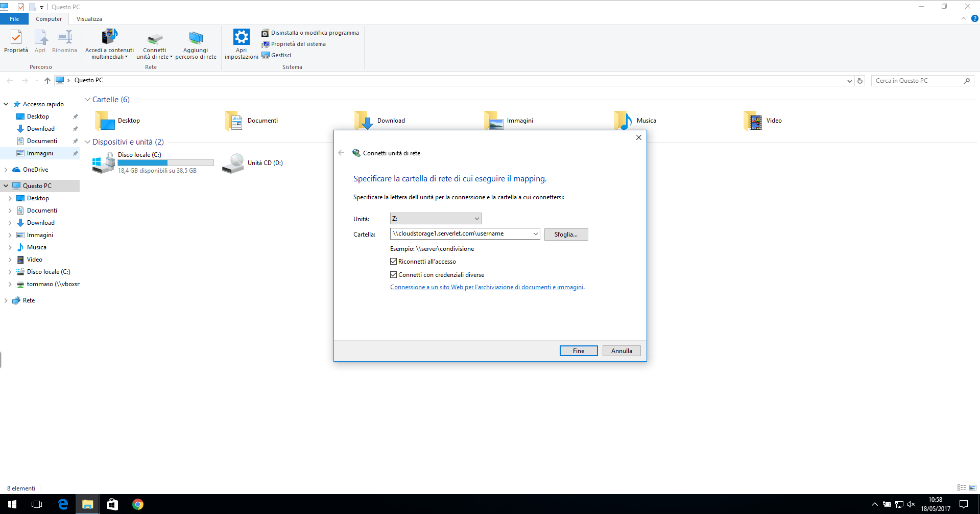Click the Sfoglia... button

click(x=566, y=235)
